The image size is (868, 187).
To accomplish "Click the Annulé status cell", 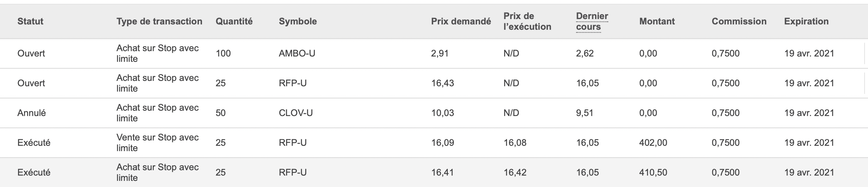I will 31,113.
